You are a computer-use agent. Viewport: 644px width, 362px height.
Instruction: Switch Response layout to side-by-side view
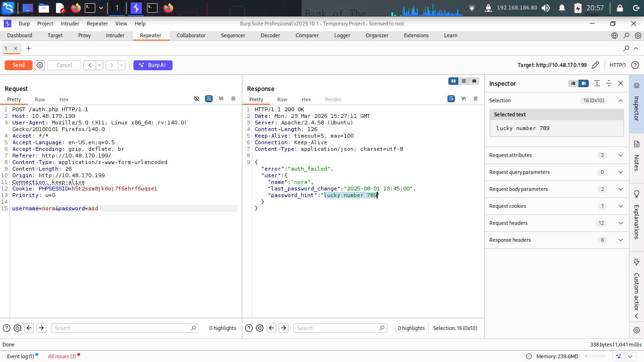coord(454,81)
